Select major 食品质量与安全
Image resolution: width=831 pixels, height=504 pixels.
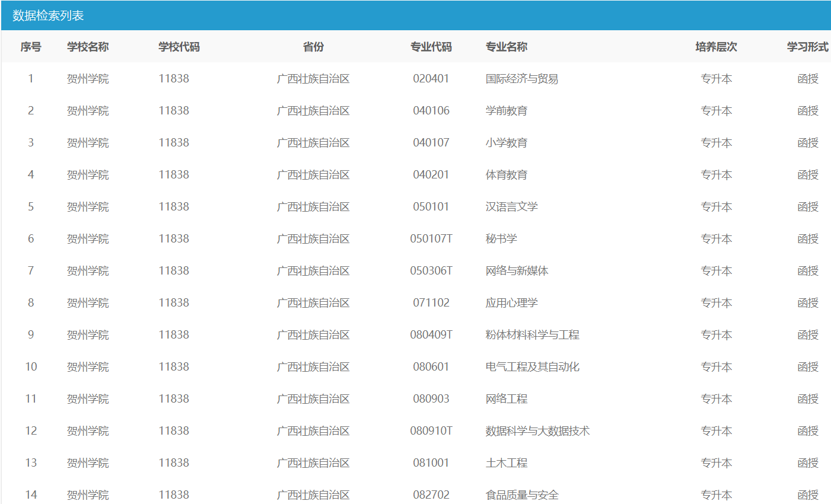522,495
